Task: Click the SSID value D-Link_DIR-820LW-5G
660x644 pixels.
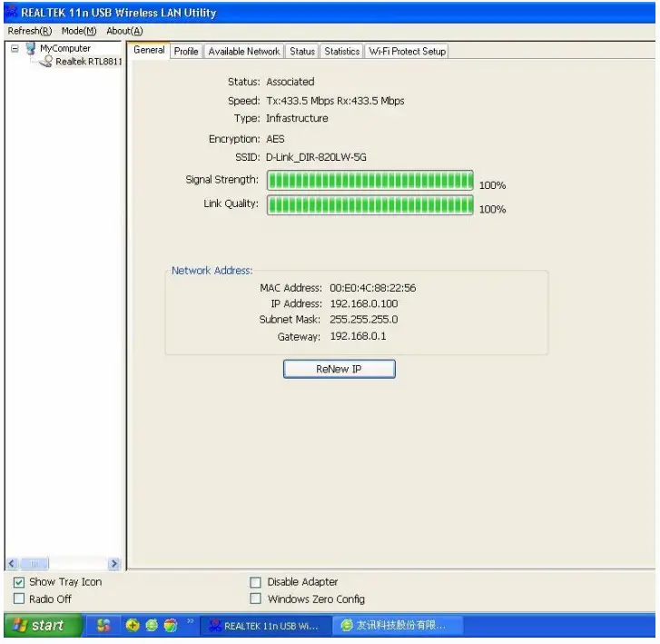Action: pos(316,157)
